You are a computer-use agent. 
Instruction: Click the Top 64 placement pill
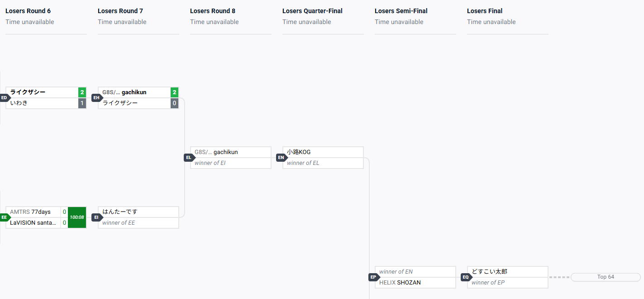606,277
